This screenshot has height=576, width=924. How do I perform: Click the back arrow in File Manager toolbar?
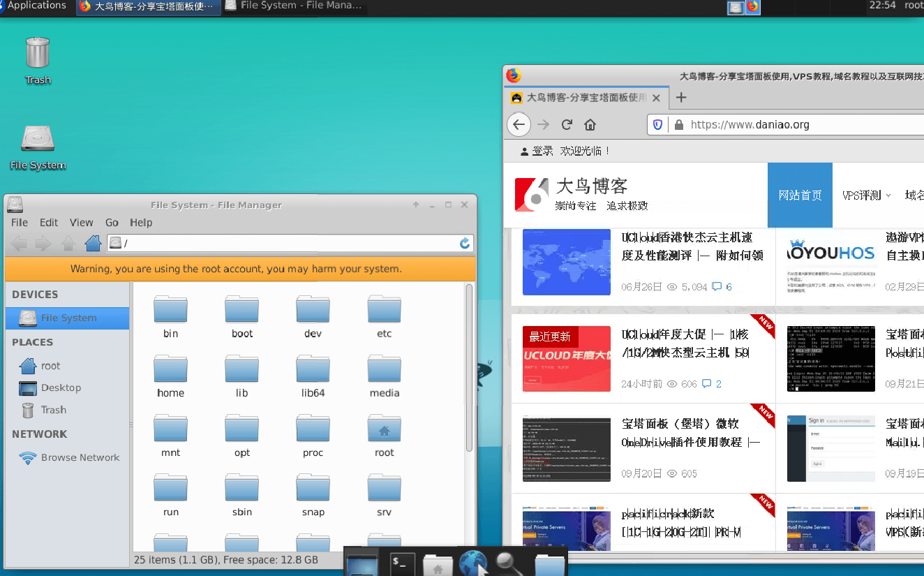click(19, 243)
